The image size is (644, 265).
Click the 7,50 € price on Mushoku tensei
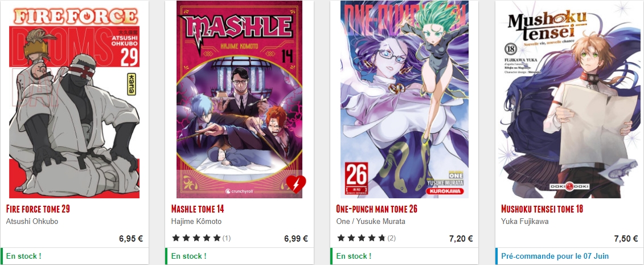click(626, 239)
